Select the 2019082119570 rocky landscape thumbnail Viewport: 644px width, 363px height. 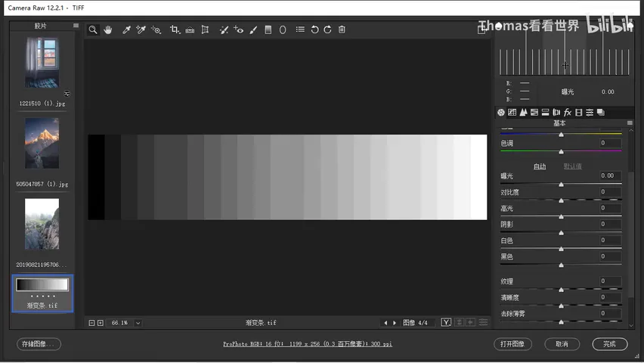42,224
